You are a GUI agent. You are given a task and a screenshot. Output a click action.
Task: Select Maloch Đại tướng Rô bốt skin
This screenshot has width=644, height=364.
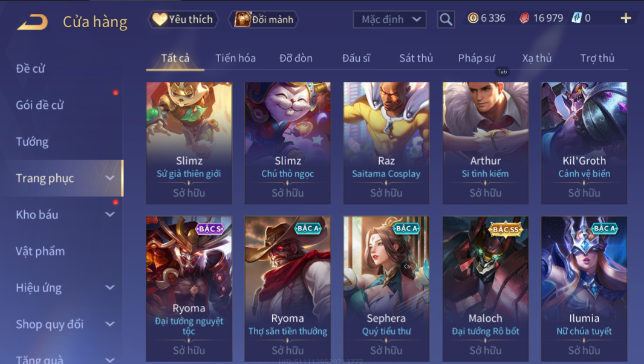point(486,289)
